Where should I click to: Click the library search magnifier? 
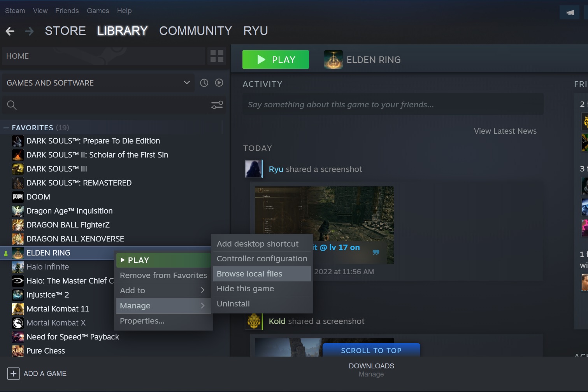point(12,105)
